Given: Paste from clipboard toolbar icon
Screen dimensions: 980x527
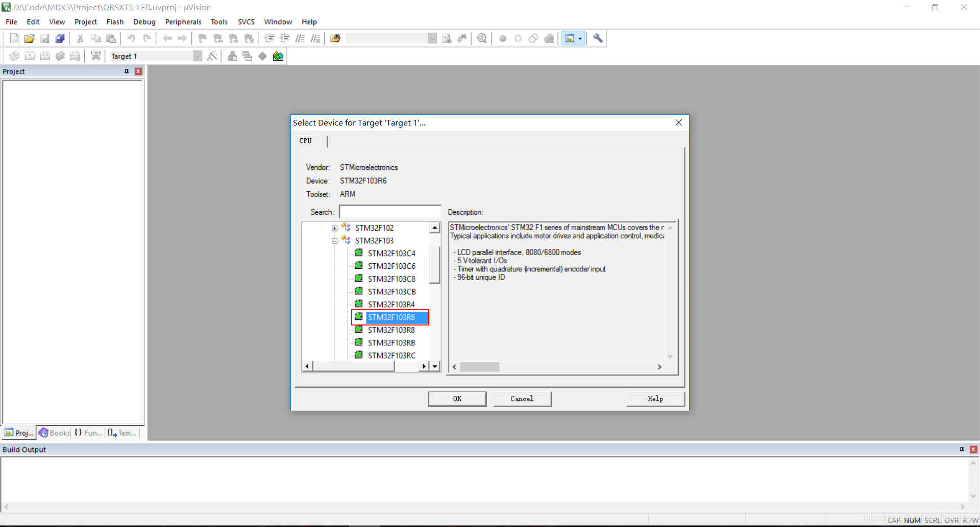Looking at the screenshot, I should point(111,38).
